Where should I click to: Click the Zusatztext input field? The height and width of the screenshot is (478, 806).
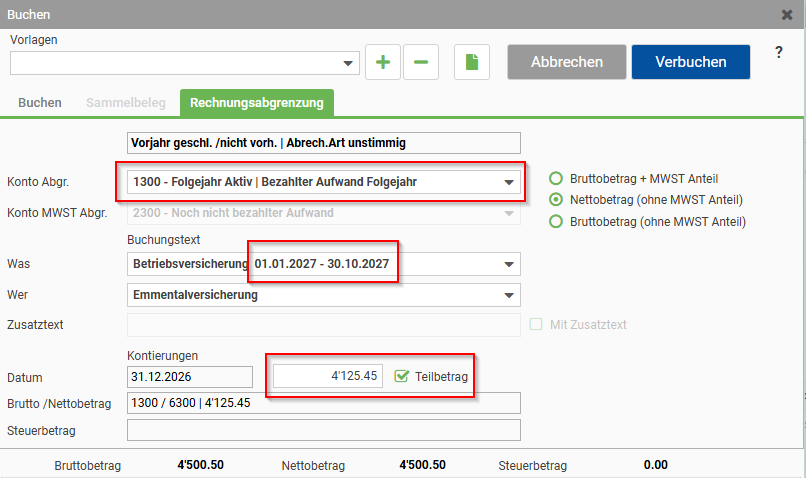pyautogui.click(x=324, y=325)
